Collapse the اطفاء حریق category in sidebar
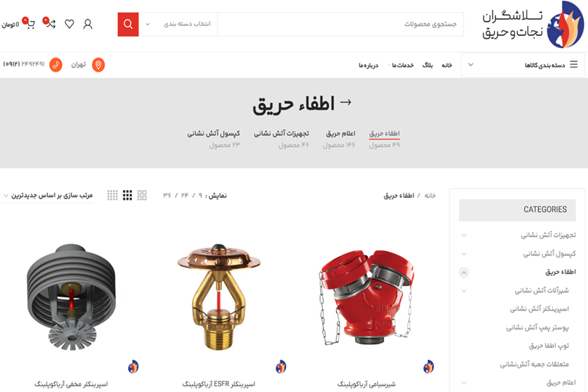Viewport: 588px width, 392px height. [x=464, y=272]
